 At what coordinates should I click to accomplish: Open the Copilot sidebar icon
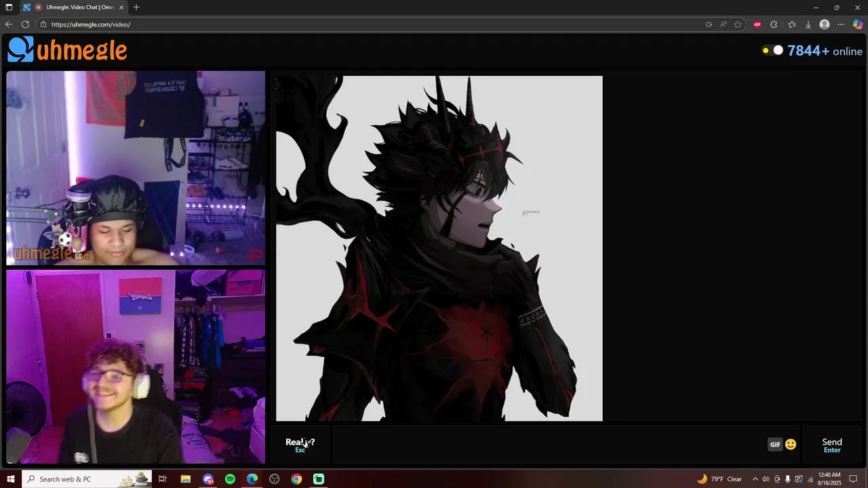click(x=858, y=24)
